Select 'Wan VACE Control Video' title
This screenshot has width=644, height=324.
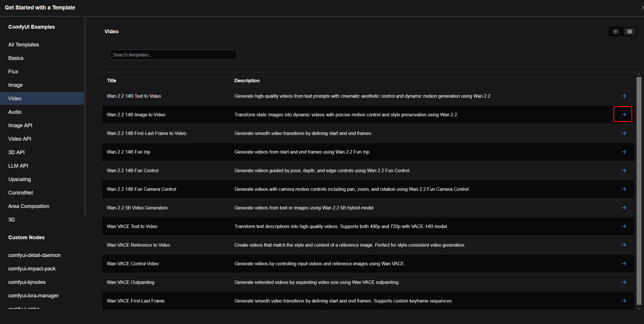[133, 264]
